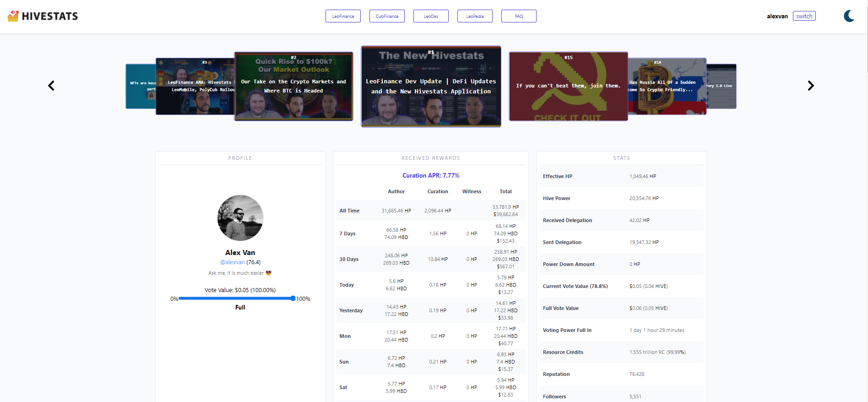Open the FAQ link
This screenshot has width=868, height=402.
point(519,16)
